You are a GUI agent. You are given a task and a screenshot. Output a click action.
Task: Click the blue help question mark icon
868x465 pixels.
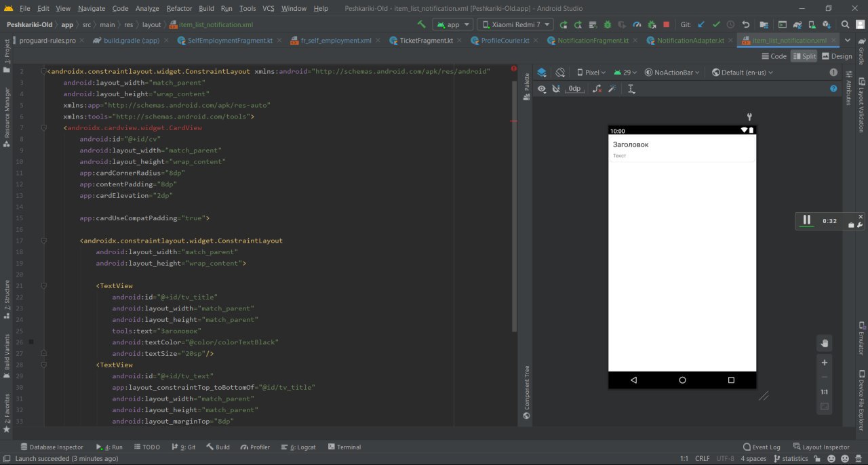point(833,89)
